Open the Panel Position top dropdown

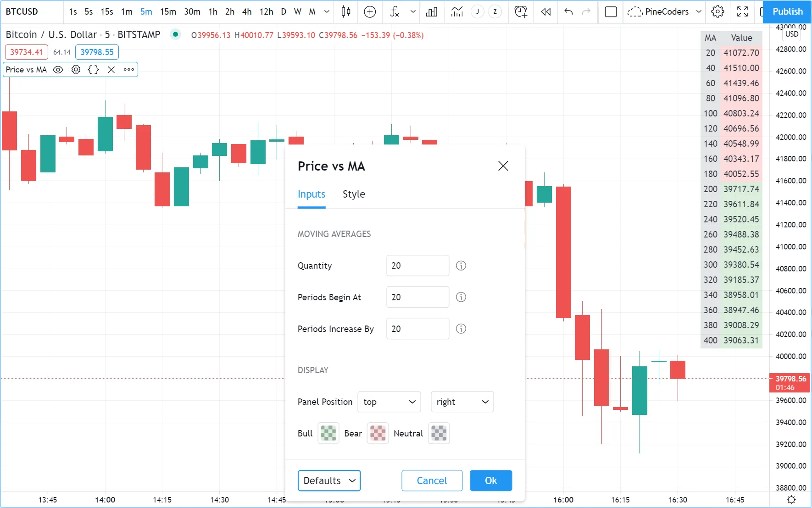click(x=389, y=402)
